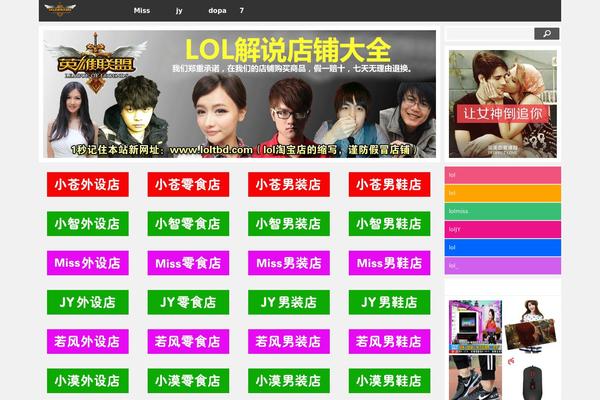Open the LOL解说店铺大全 banner image
Image resolution: width=600 pixels, height=400 pixels.
[x=240, y=94]
